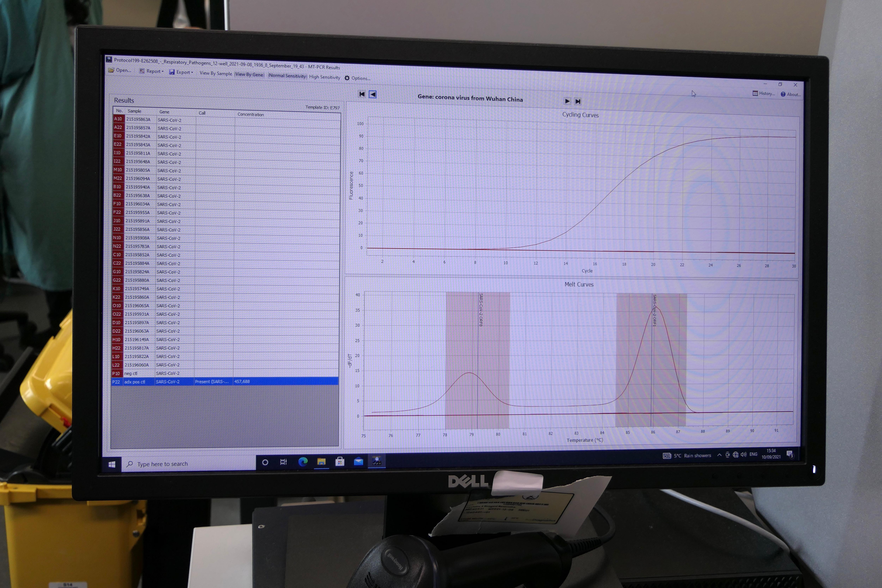Launch Microsoft Edge from the taskbar
Image resolution: width=882 pixels, height=588 pixels.
tap(303, 462)
